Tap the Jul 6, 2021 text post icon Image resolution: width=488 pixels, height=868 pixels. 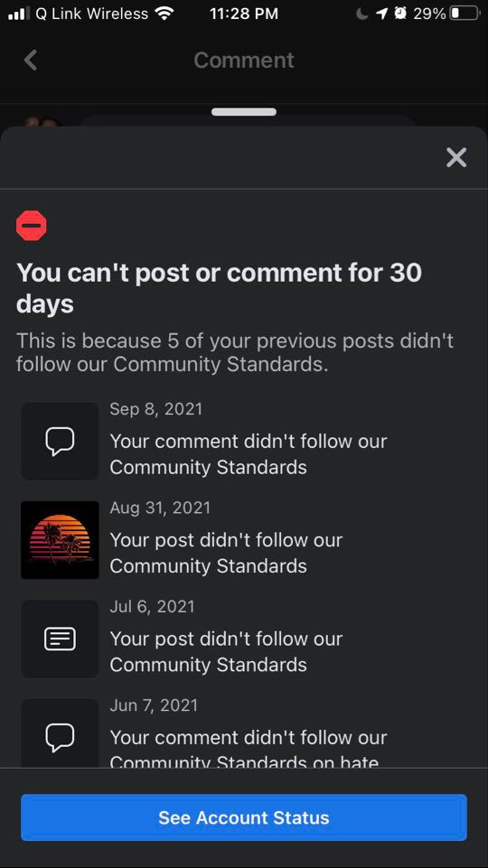pyautogui.click(x=60, y=639)
